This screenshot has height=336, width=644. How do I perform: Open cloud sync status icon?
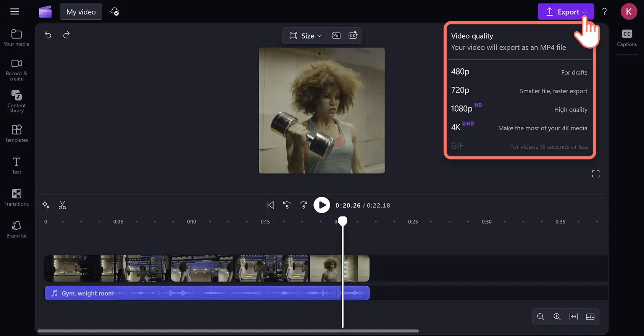click(115, 11)
